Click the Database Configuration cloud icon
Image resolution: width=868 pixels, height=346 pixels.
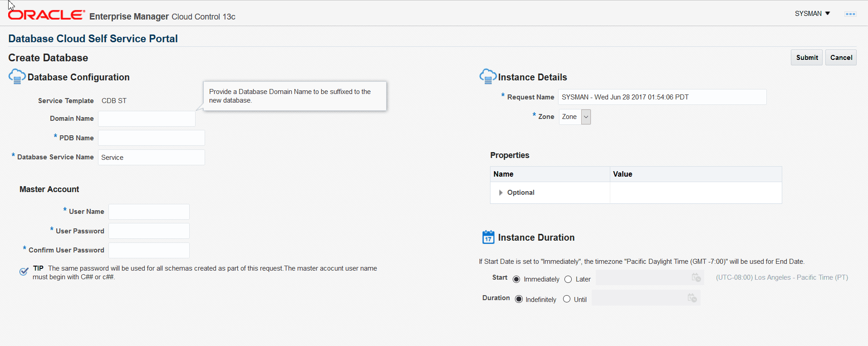[x=17, y=77]
